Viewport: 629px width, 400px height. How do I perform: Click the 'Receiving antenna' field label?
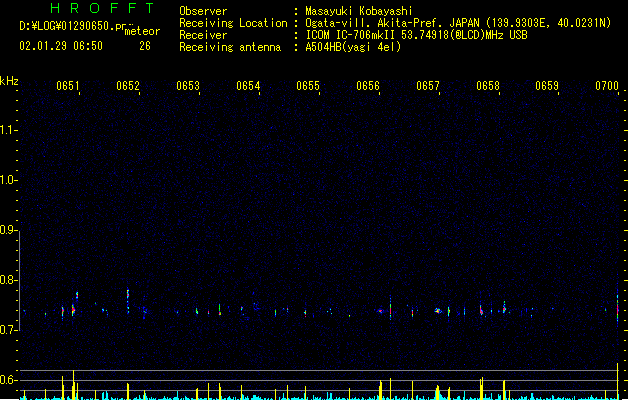pos(230,47)
